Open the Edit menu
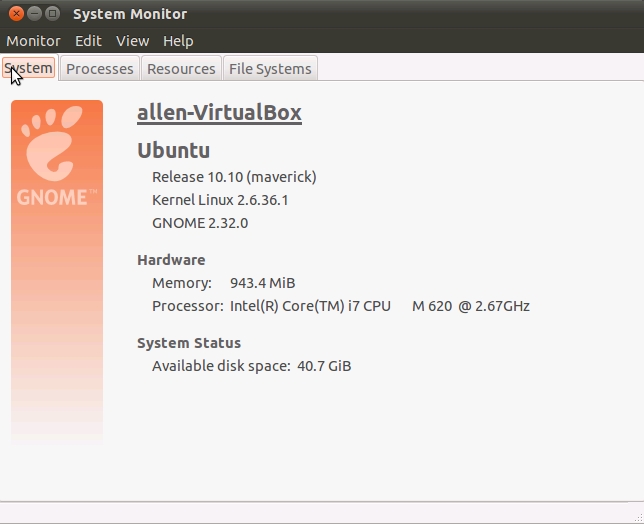 click(88, 41)
